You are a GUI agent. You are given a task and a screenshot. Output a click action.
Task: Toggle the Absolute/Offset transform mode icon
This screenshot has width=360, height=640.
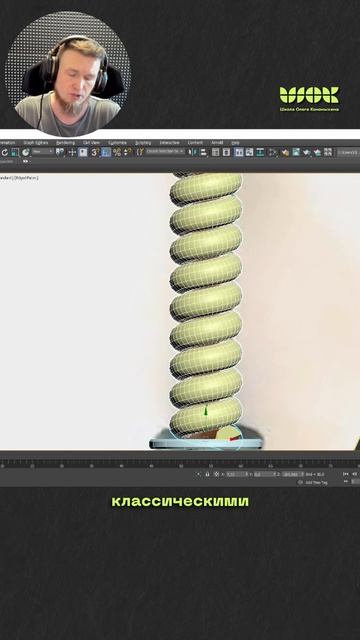click(217, 474)
